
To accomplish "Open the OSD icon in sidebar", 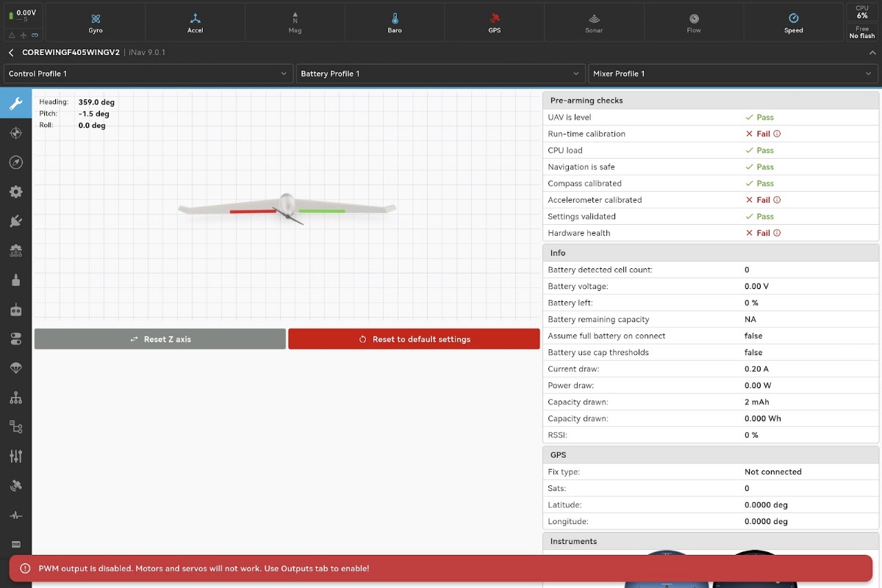I will [15, 544].
